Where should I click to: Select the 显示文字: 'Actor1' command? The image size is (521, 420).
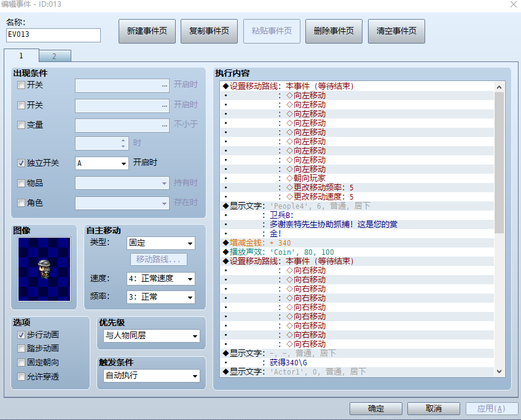(357, 372)
